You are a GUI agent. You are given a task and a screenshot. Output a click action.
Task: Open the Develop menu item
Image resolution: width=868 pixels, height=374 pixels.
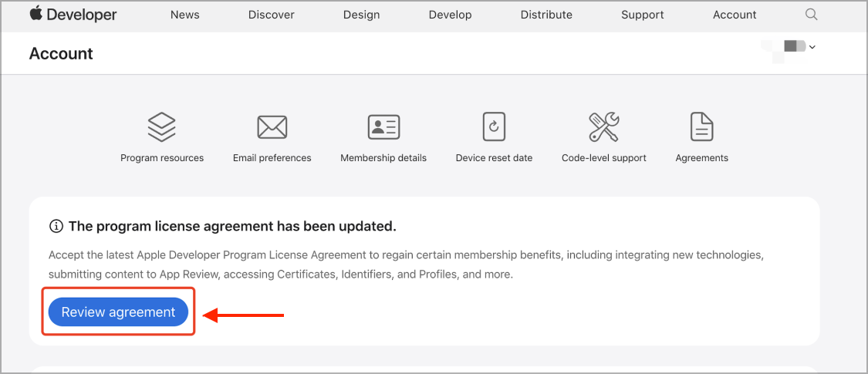click(450, 15)
